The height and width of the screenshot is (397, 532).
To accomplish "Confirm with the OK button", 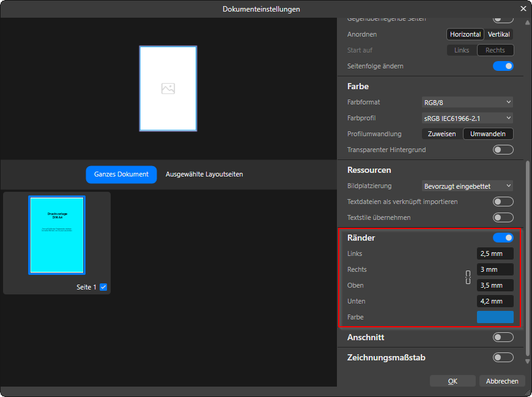I will tap(453, 381).
